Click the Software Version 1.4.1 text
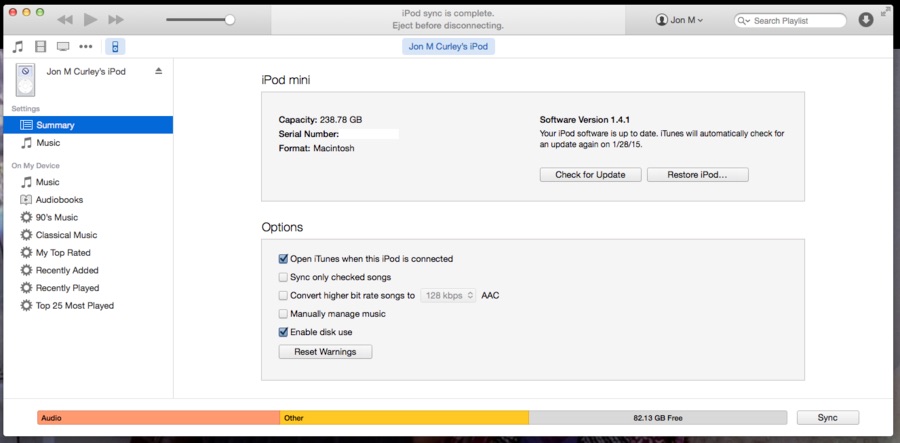 point(585,120)
